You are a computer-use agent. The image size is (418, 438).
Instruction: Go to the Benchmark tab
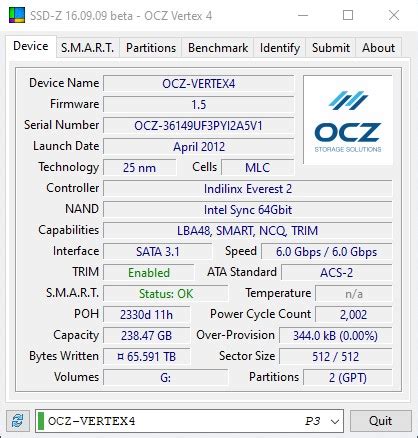point(218,48)
